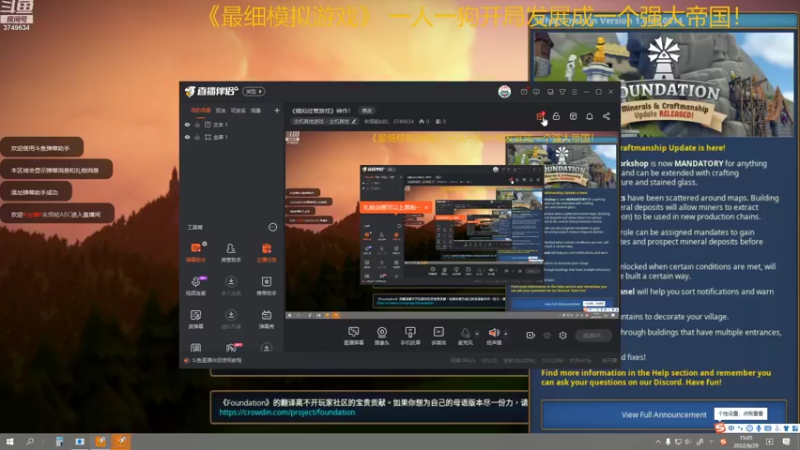
Task: Click the red gift box icon above preview
Action: 540,116
